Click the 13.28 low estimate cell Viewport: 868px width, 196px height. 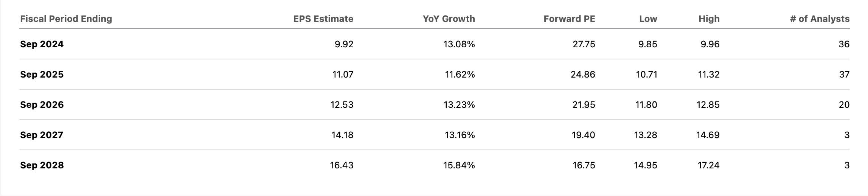[x=646, y=135]
